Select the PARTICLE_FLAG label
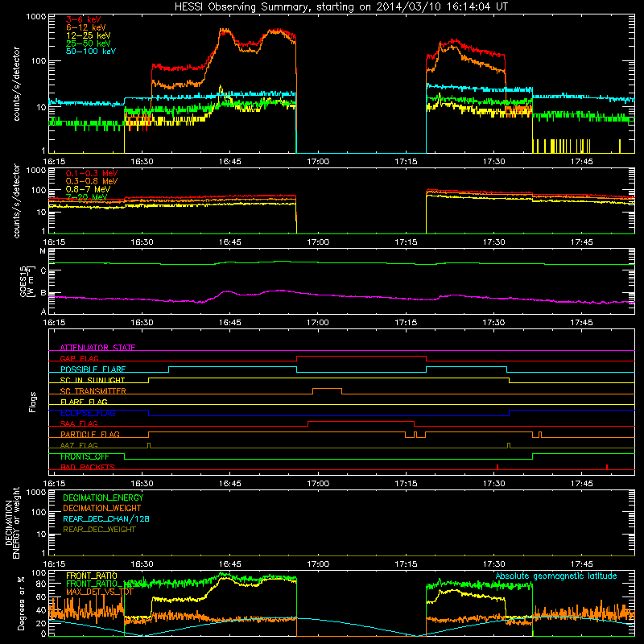The image size is (644, 644). pyautogui.click(x=90, y=434)
